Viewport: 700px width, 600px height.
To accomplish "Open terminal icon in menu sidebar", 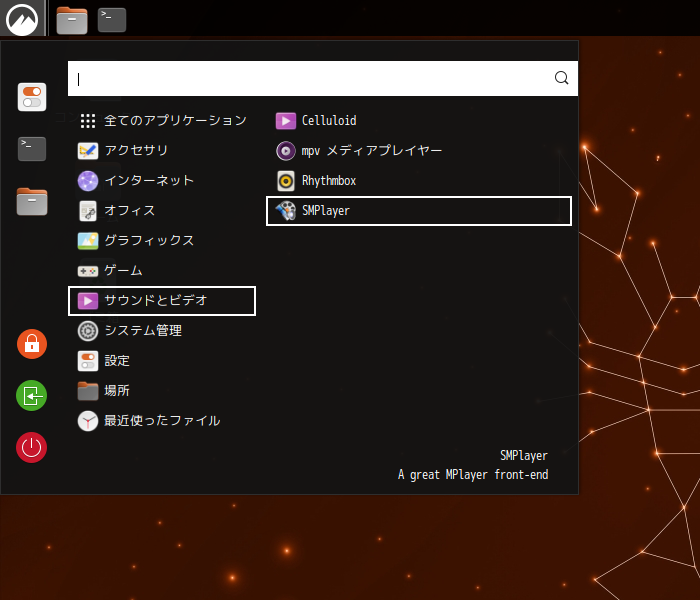I will pyautogui.click(x=32, y=149).
